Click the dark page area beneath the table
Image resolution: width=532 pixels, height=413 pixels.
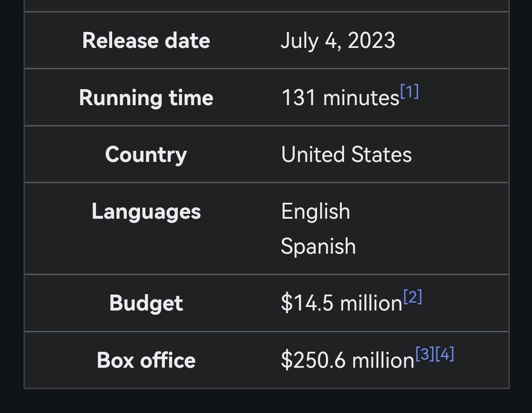pyautogui.click(x=266, y=401)
